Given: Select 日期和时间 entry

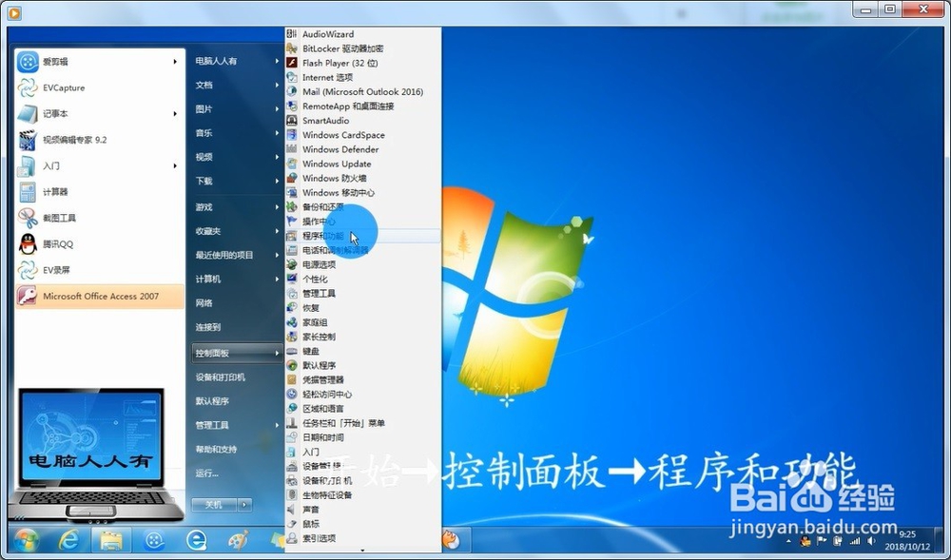Looking at the screenshot, I should coord(362,437).
